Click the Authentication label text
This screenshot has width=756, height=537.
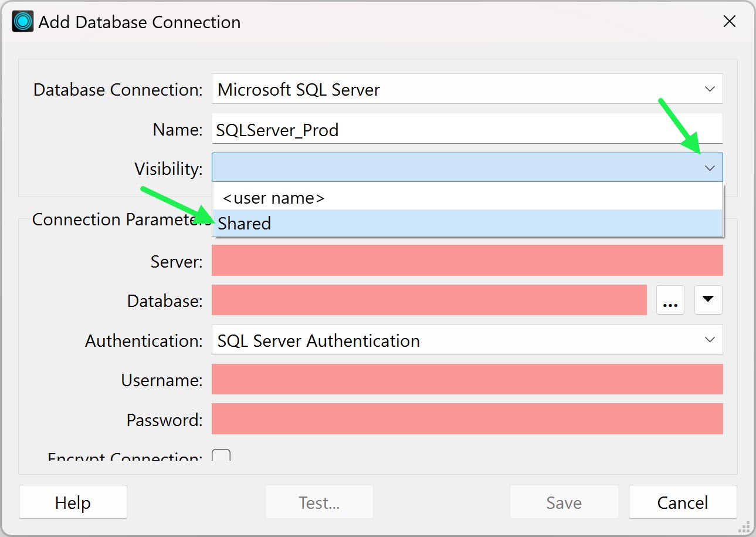pyautogui.click(x=144, y=340)
